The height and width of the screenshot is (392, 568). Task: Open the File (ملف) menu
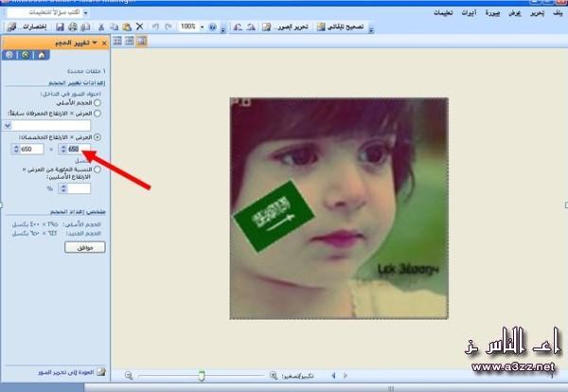click(x=558, y=13)
